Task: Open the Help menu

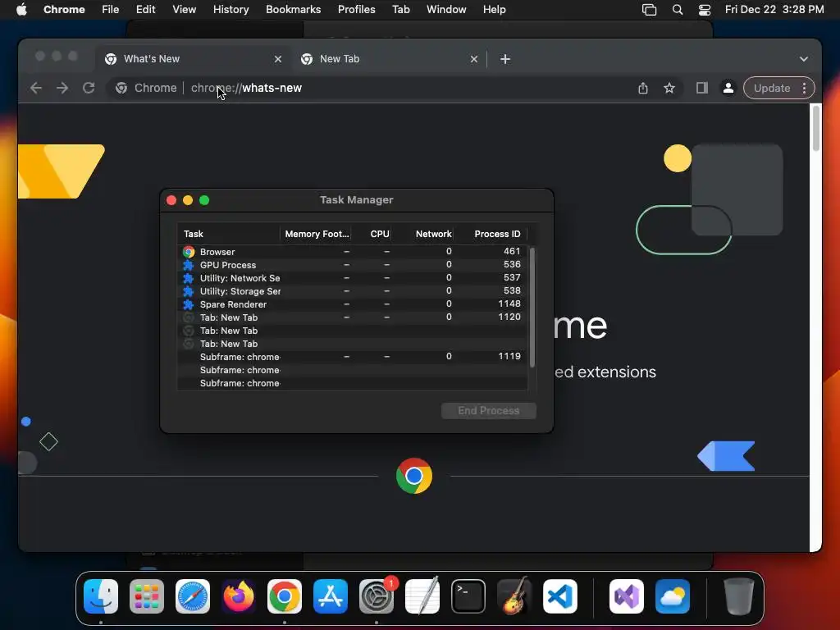Action: [494, 10]
